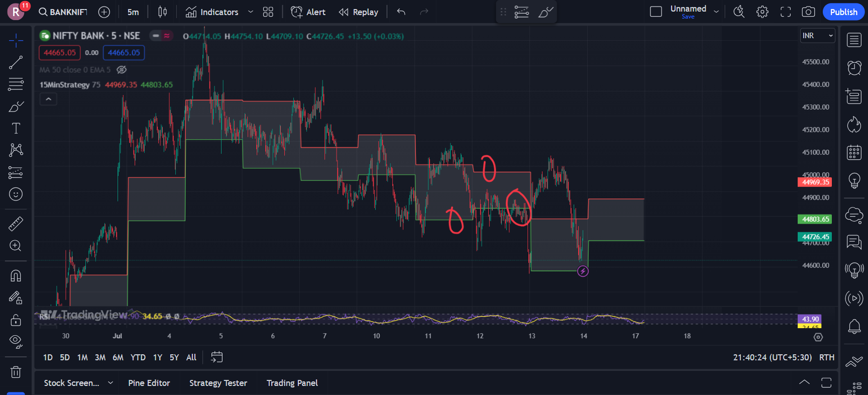Select the 1M time range
Image resolution: width=868 pixels, height=395 pixels.
point(82,357)
